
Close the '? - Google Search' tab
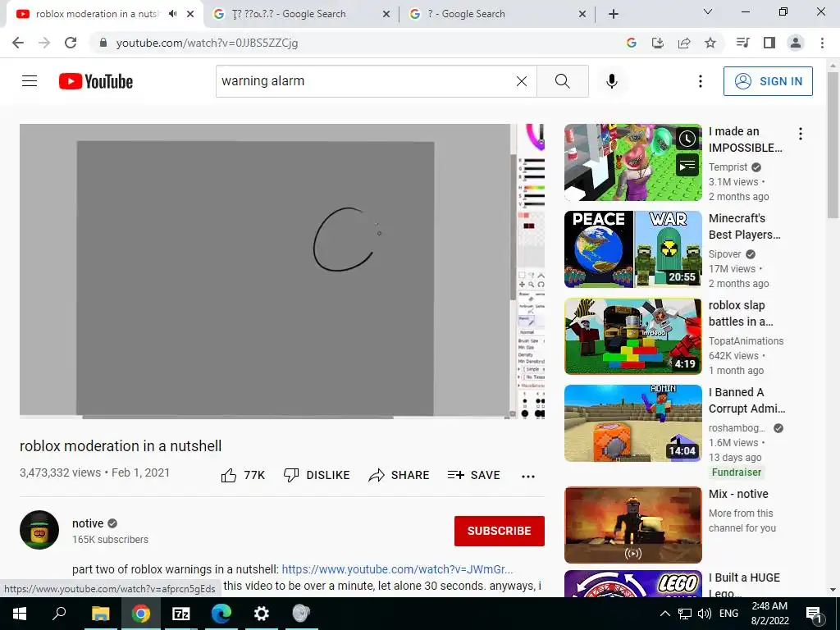coord(582,14)
